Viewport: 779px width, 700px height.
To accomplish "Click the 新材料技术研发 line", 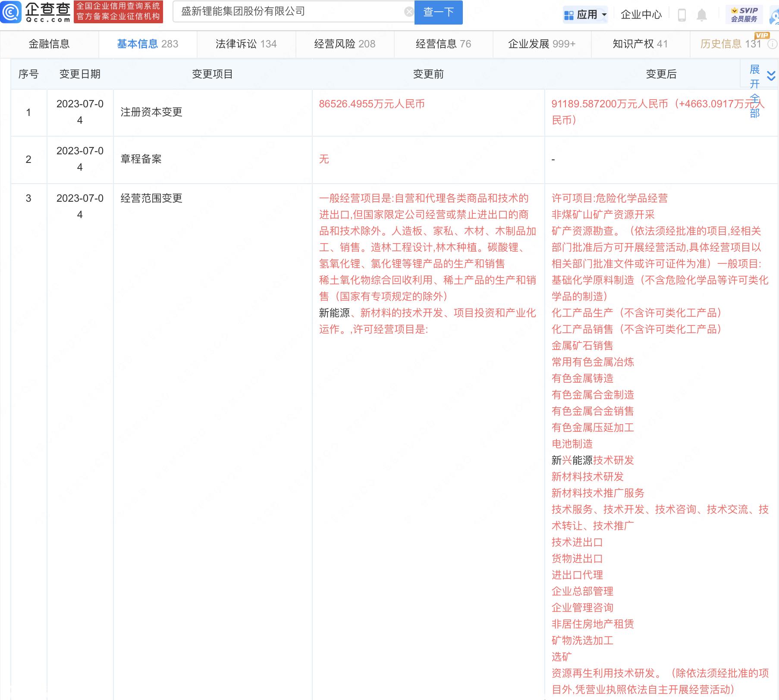I will [x=587, y=477].
